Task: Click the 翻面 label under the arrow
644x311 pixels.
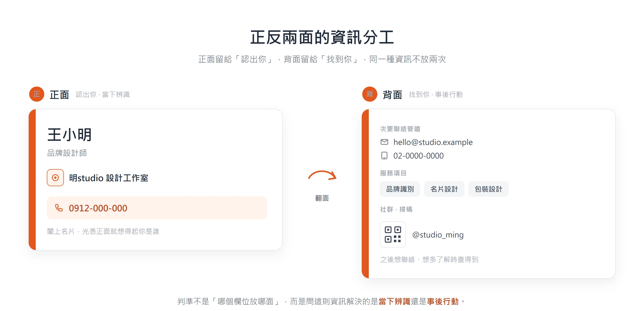Action: (322, 198)
